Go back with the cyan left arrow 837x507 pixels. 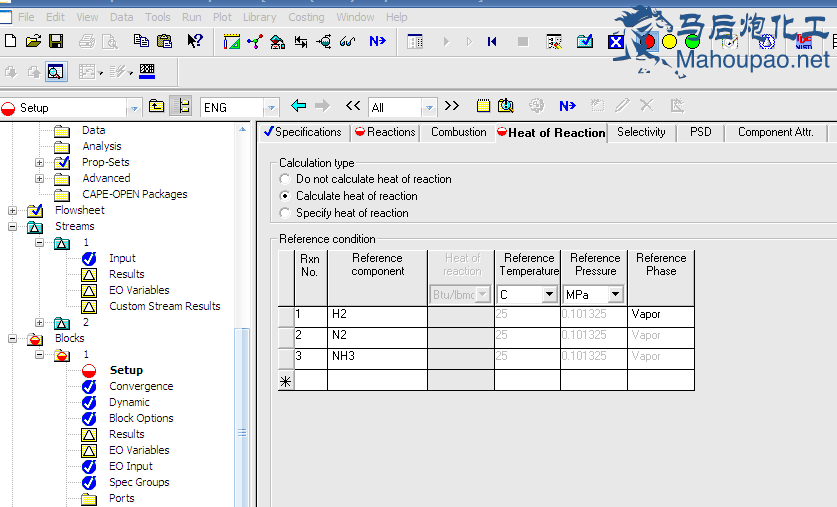point(298,106)
